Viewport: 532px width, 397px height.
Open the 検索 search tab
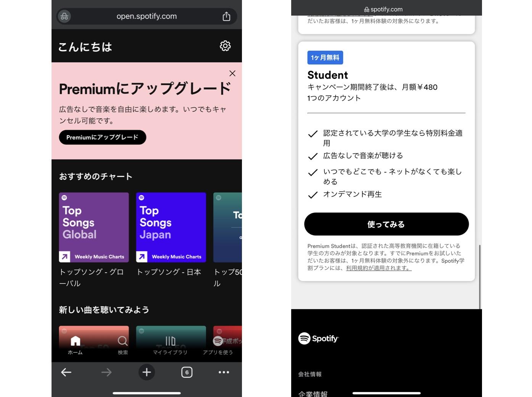[123, 345]
